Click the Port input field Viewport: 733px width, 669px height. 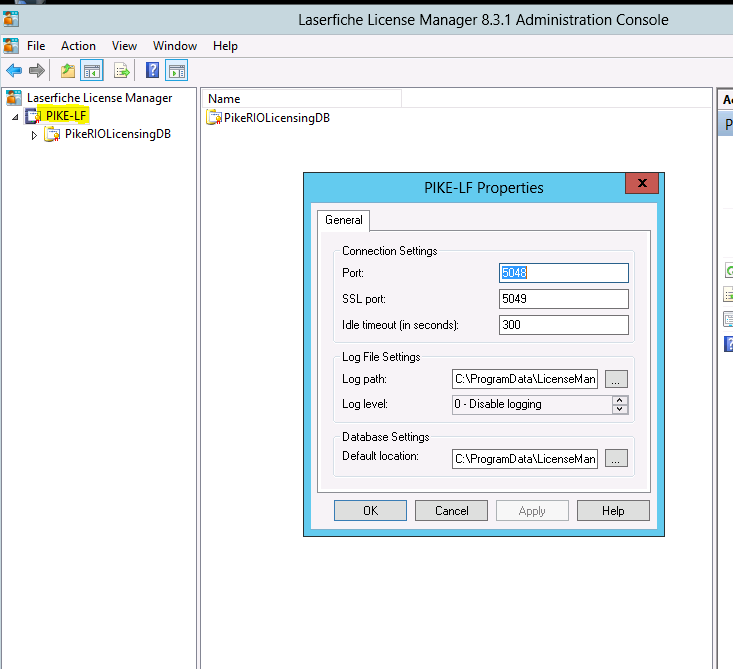[x=564, y=273]
